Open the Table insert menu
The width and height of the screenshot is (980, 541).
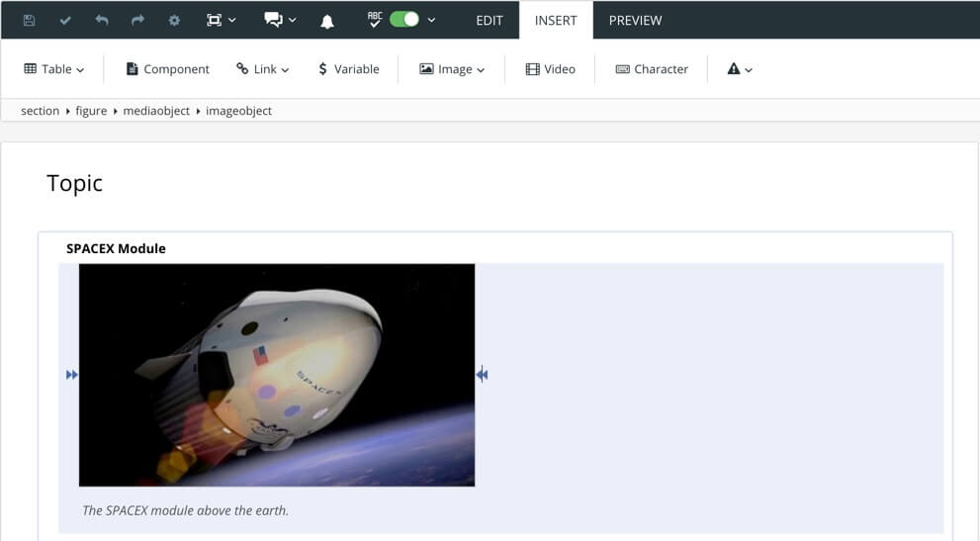(53, 69)
